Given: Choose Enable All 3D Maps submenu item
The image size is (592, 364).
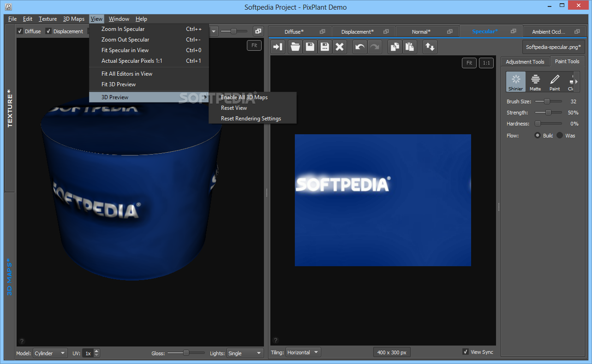Looking at the screenshot, I should [252, 97].
